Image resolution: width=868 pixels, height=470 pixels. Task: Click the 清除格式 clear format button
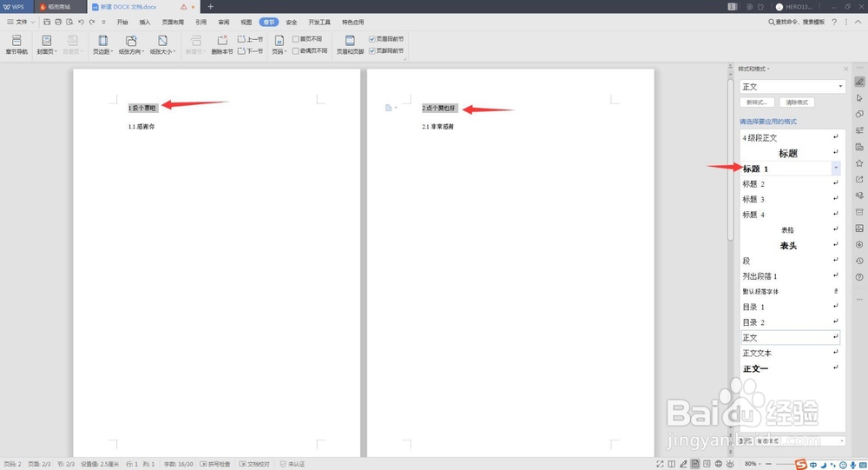point(797,103)
